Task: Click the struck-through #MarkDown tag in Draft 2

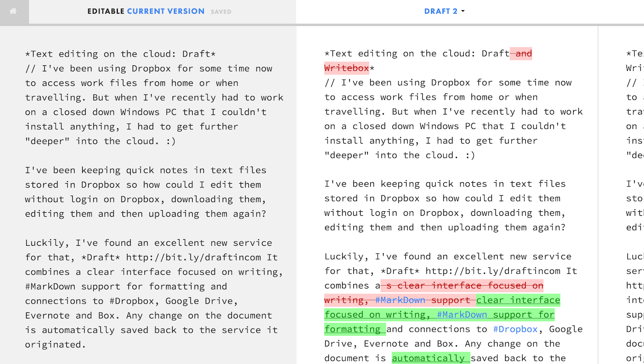Action: coord(400,300)
